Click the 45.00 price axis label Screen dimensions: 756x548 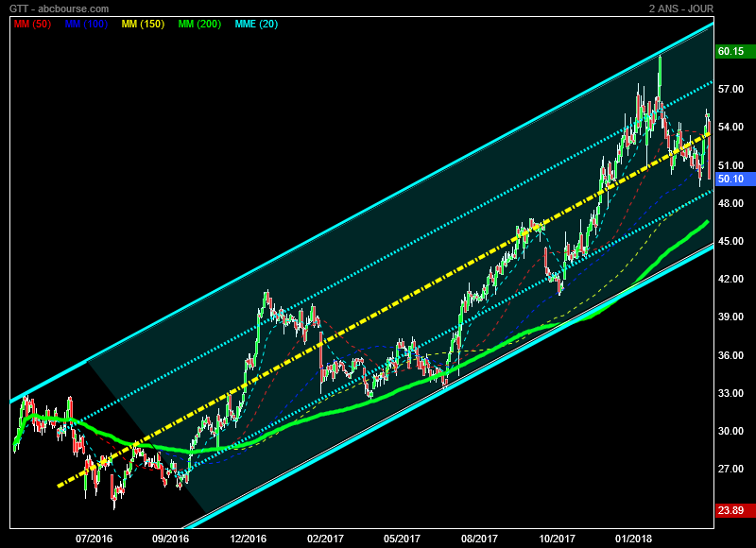pos(730,241)
